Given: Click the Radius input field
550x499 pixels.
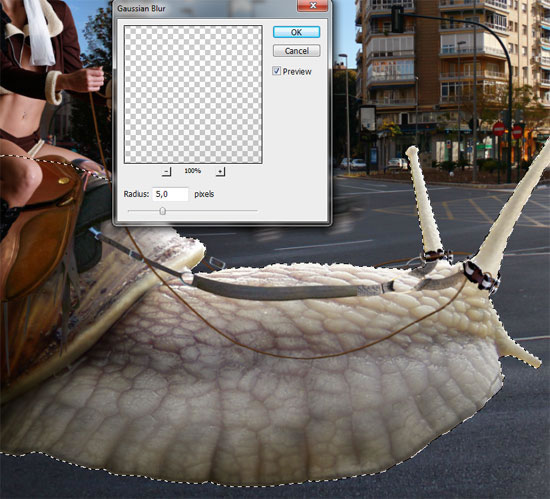Looking at the screenshot, I should [x=170, y=194].
